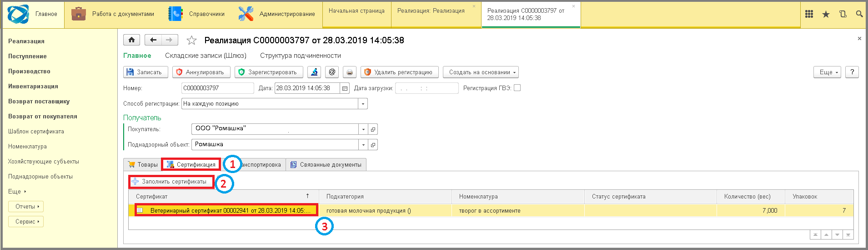
Task: Open the calendar picker for Дата field
Action: 345,88
